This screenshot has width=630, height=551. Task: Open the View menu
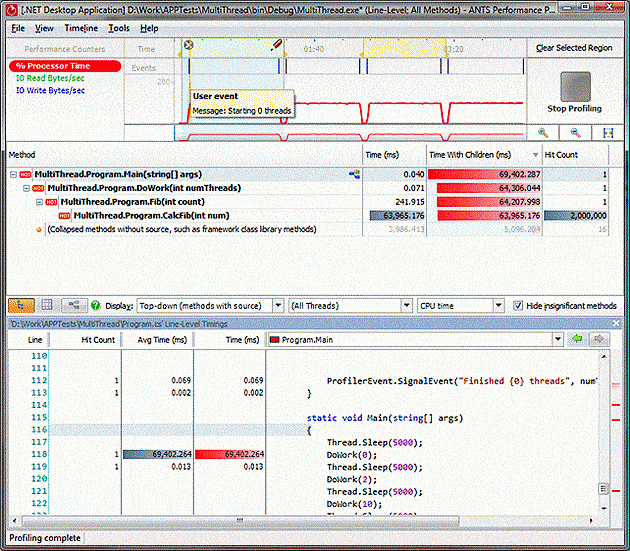[x=44, y=28]
